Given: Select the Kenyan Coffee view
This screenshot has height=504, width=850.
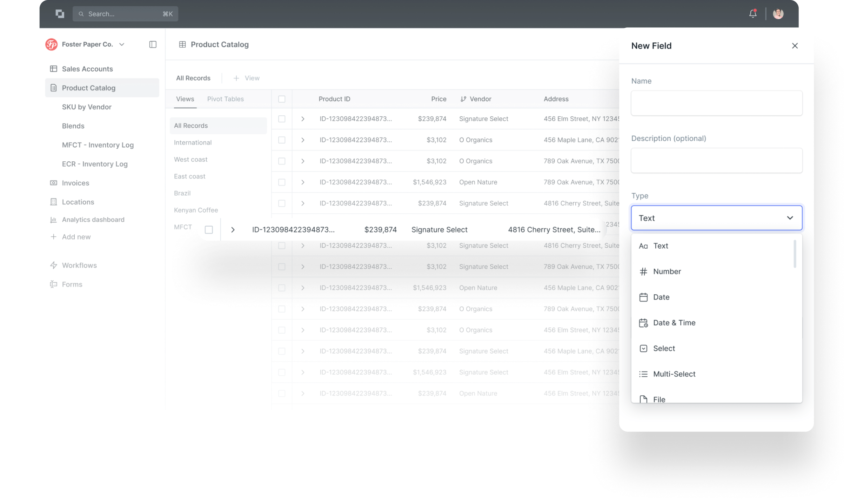Looking at the screenshot, I should [196, 210].
